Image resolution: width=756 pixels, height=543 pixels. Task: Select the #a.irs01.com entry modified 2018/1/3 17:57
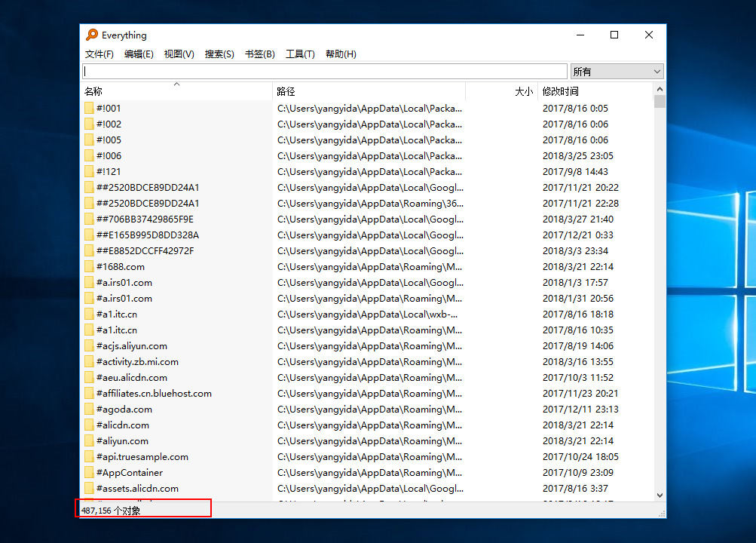pos(367,283)
